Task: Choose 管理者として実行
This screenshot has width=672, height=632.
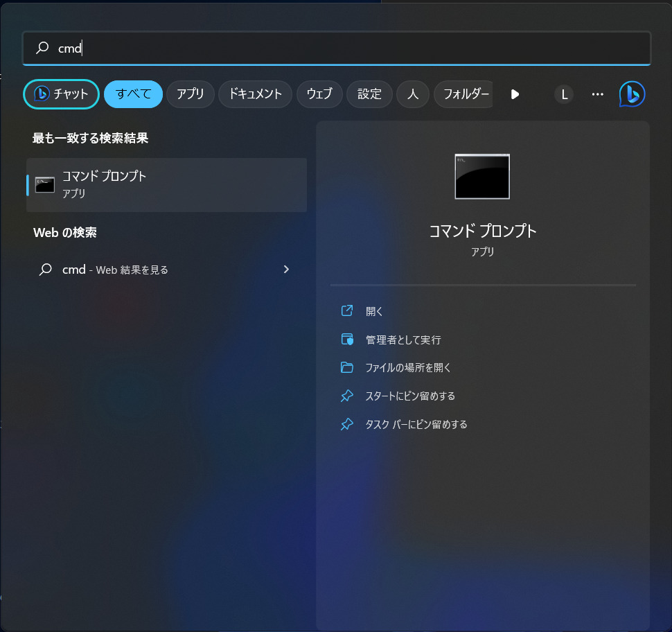Action: pyautogui.click(x=403, y=340)
